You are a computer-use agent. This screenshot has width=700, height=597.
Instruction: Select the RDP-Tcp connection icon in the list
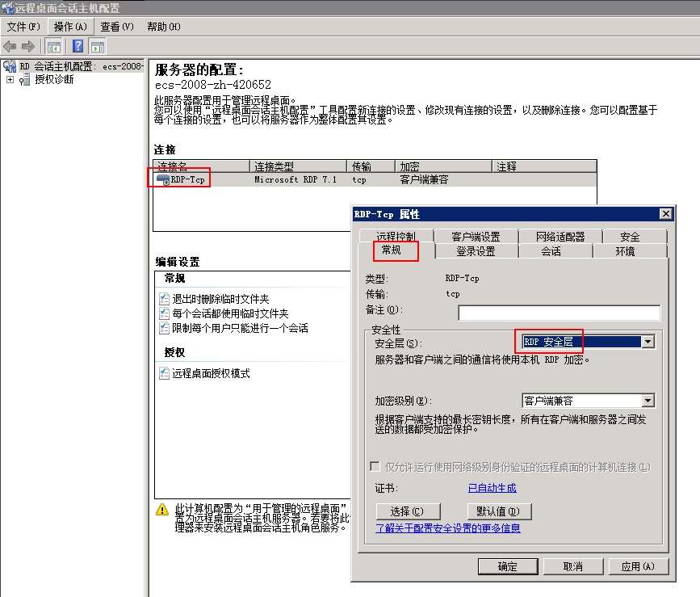[163, 180]
